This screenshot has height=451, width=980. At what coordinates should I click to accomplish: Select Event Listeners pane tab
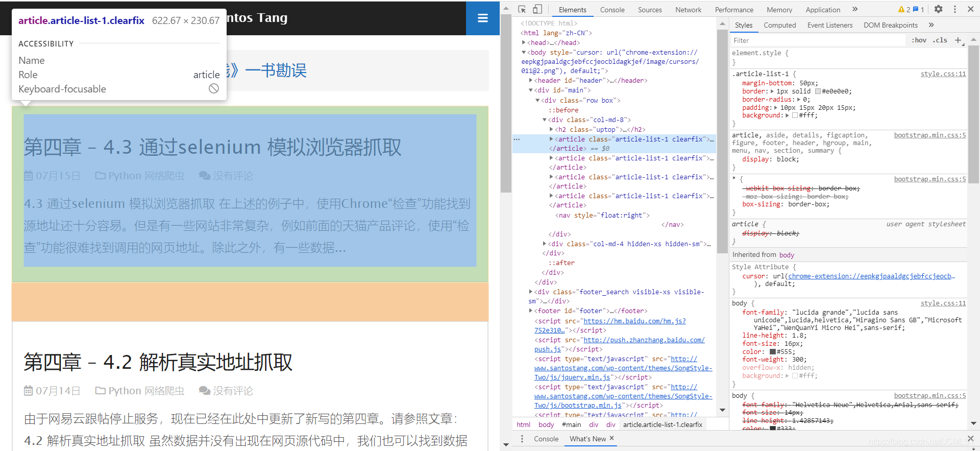(830, 25)
